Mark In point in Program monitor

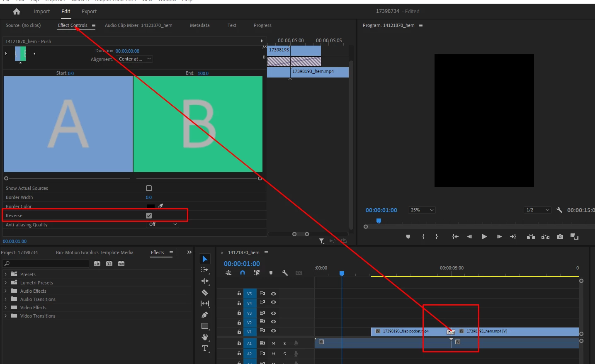423,236
